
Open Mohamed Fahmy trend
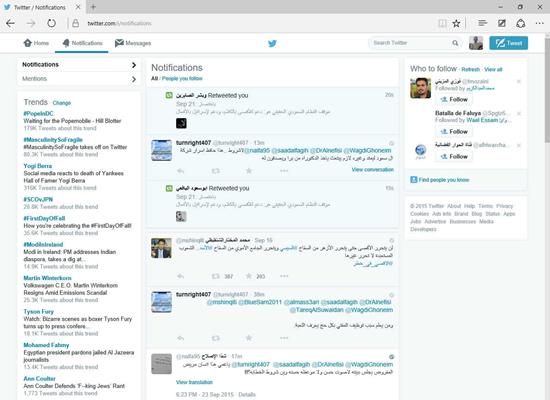46,345
